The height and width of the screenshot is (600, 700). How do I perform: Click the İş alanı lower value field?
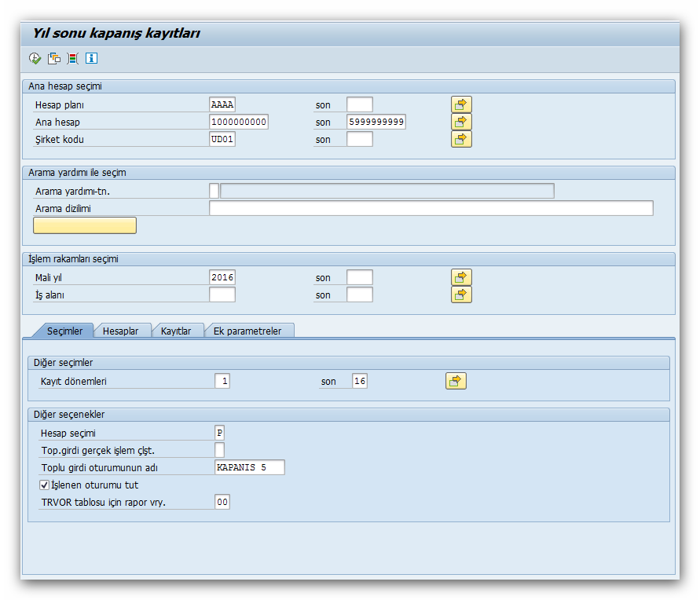coord(222,295)
